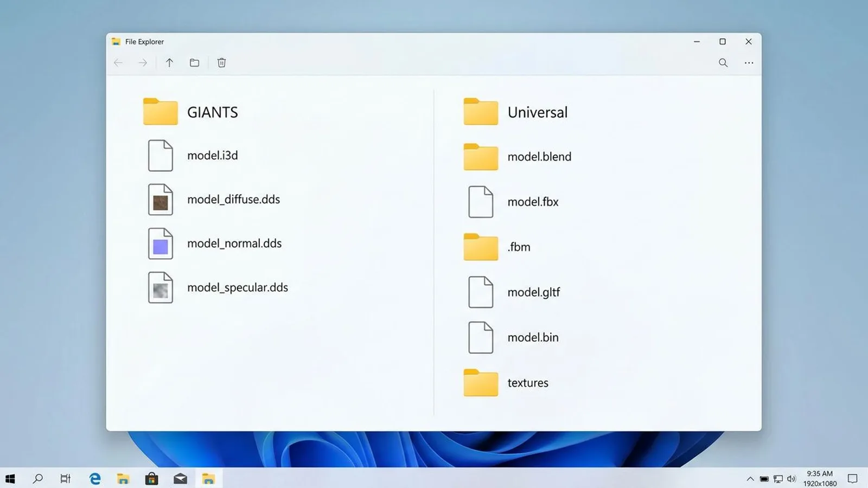Open the three-dot more options menu
This screenshot has width=868, height=488.
(749, 63)
